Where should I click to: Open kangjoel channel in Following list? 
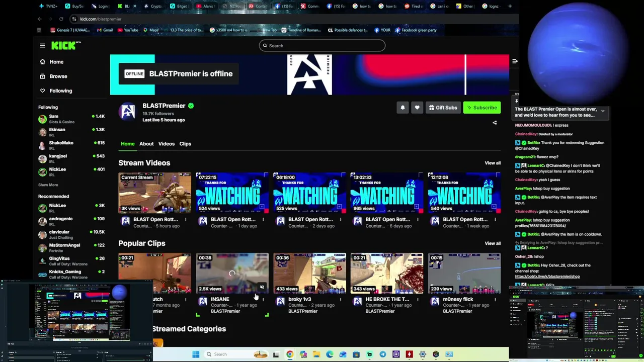71,158
